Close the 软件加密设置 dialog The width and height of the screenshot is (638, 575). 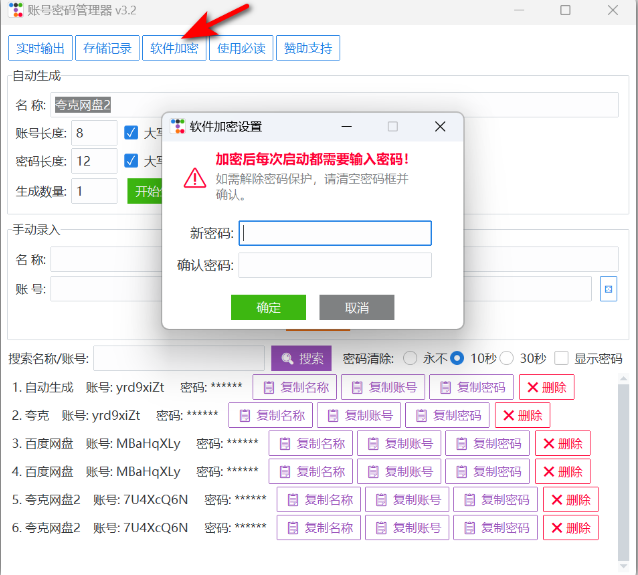coord(440,127)
